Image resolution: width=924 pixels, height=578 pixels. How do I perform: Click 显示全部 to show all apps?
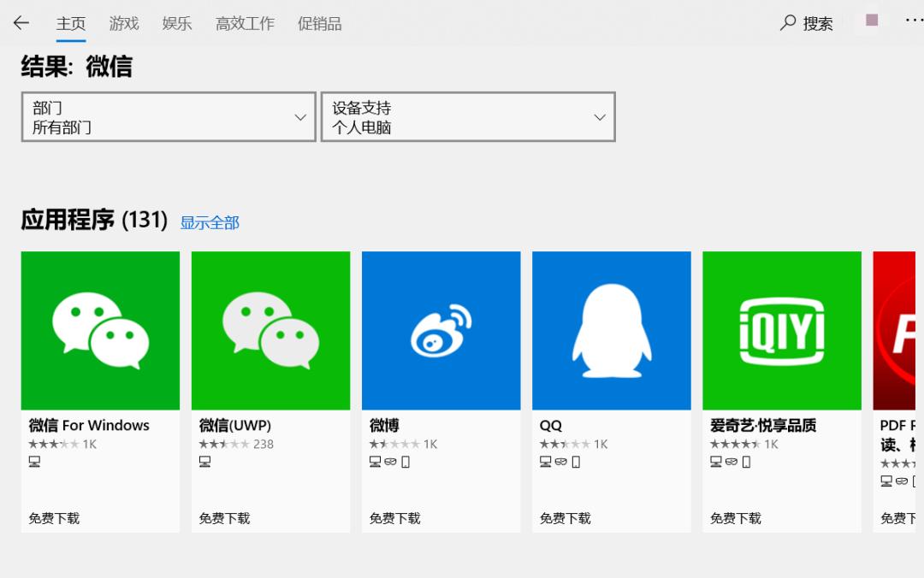pyautogui.click(x=210, y=222)
